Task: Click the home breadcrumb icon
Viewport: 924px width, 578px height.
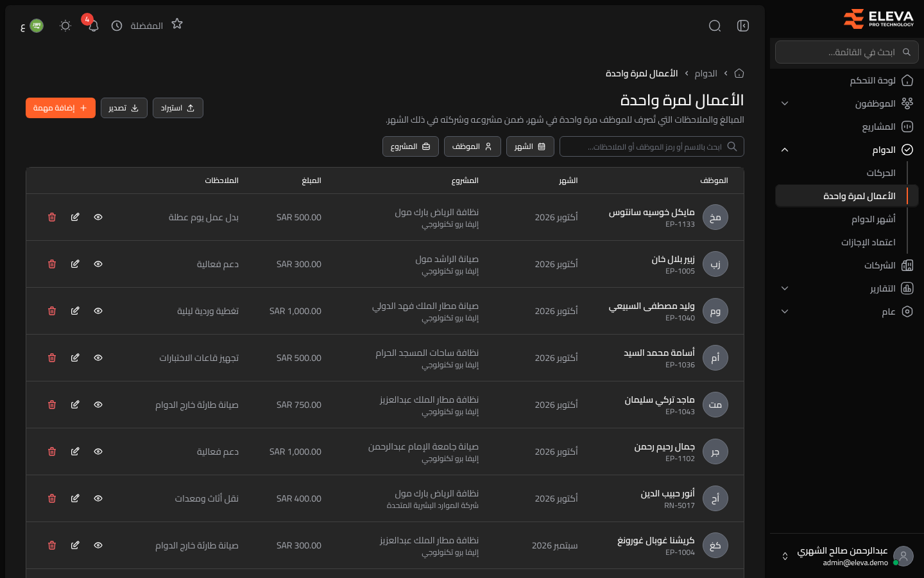Action: tap(739, 73)
